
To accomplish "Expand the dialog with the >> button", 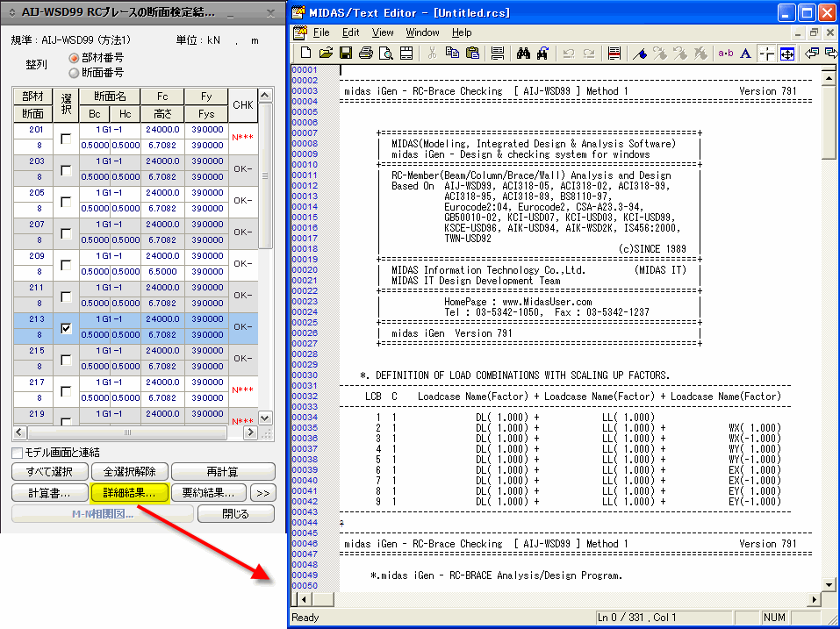I will tap(263, 493).
